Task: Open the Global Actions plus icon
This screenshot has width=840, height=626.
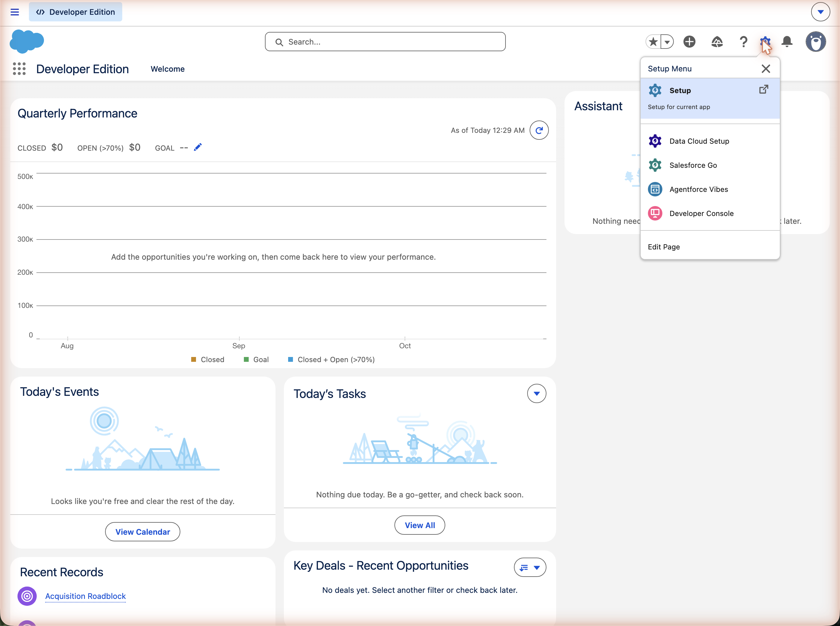Action: coord(689,42)
